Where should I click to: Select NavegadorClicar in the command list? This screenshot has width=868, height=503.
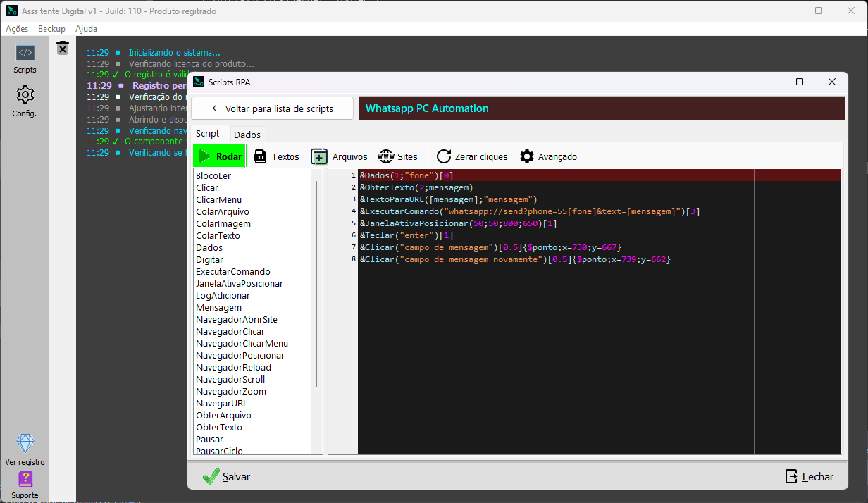tap(230, 331)
